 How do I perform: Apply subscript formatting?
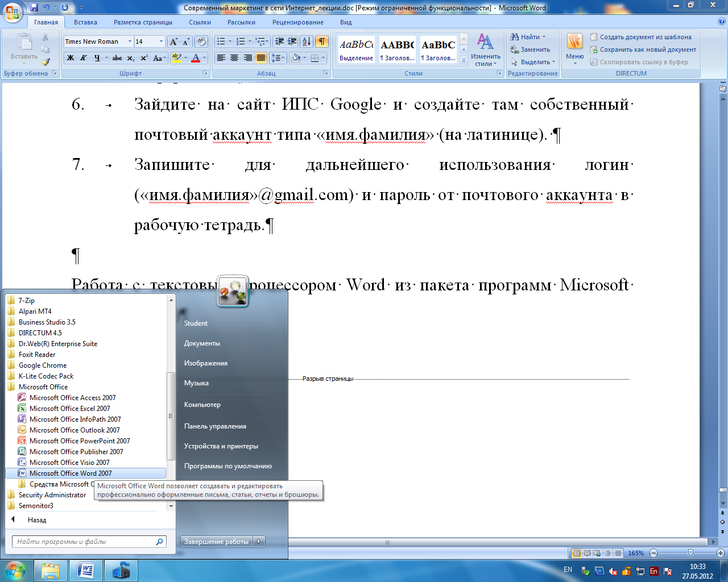point(131,58)
